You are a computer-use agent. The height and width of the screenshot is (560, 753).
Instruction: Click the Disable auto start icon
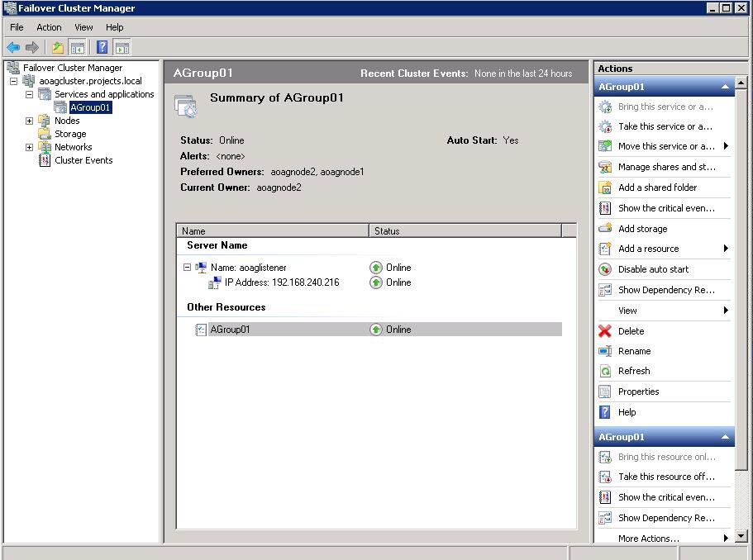pyautogui.click(x=605, y=269)
